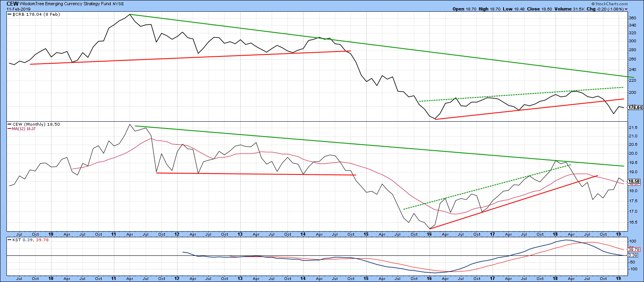Click the 16.5 level on CEW axis
This screenshot has width=644, height=282.
[633, 222]
